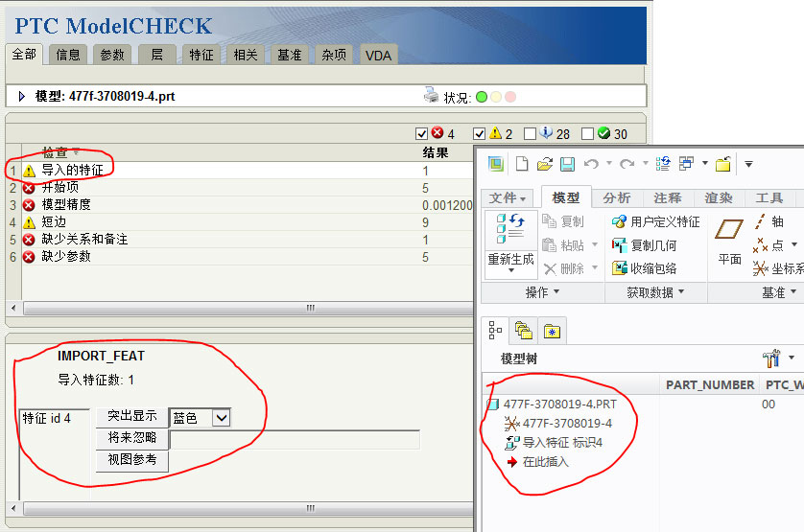The width and height of the screenshot is (804, 532).
Task: Click the yellow status indicator circle
Action: [496, 97]
